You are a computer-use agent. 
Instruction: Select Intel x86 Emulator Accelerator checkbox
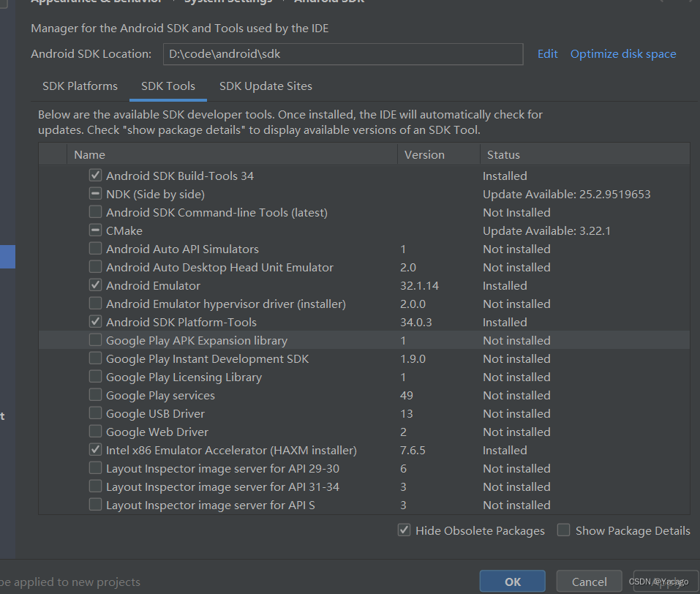coord(95,449)
